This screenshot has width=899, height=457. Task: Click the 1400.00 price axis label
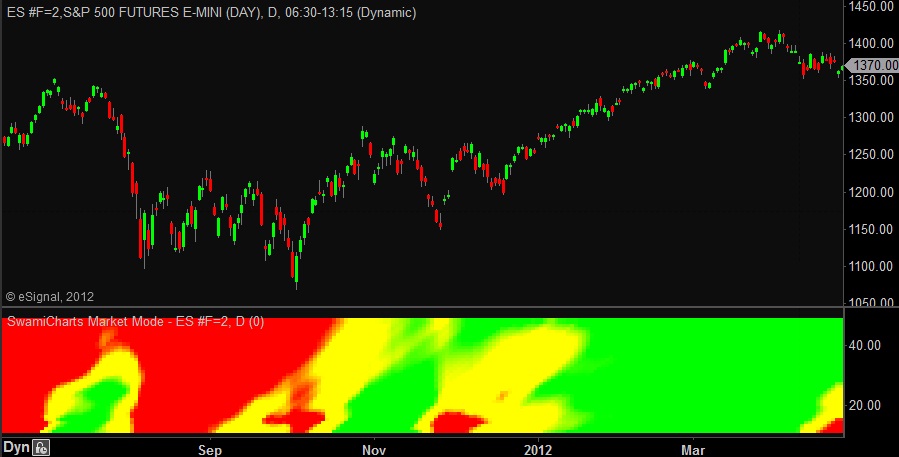[x=873, y=43]
